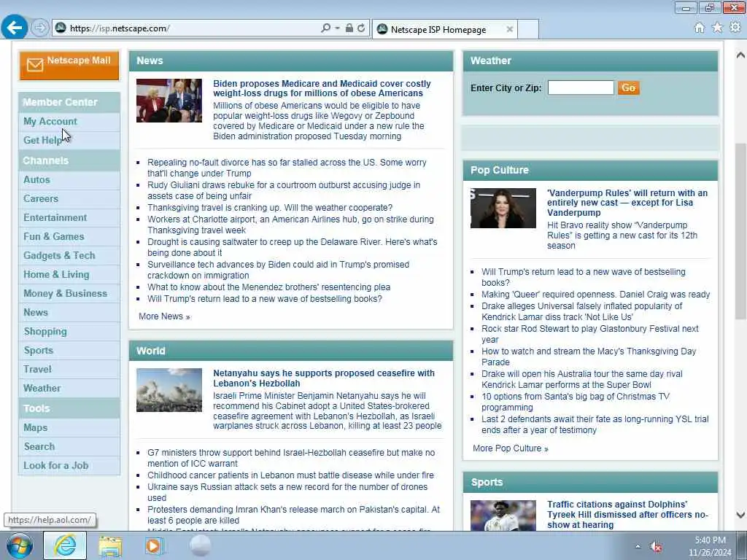The image size is (747, 560).
Task: Click the Biden news story thumbnail
Action: (x=169, y=101)
